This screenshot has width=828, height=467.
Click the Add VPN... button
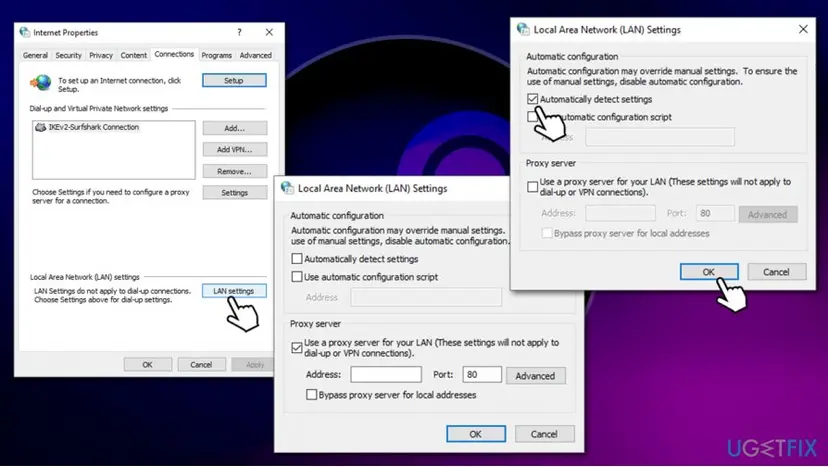point(234,150)
